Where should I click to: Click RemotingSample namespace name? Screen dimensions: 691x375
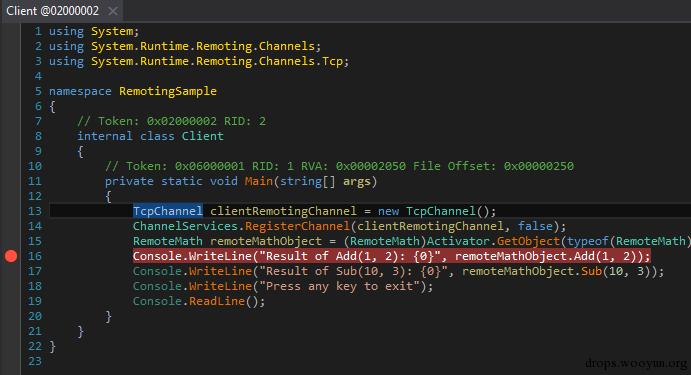click(168, 91)
